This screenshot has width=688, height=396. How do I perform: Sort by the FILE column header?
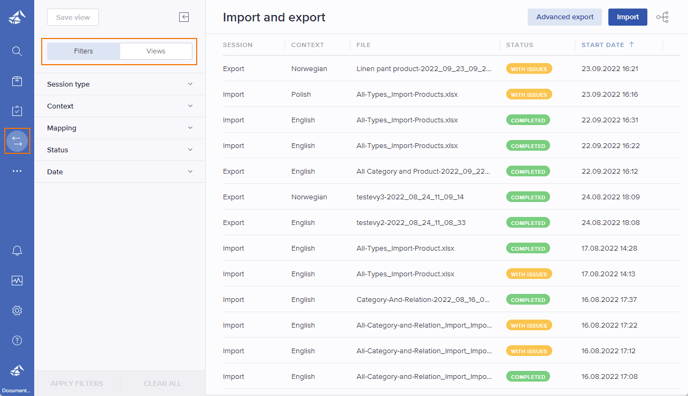click(x=363, y=45)
